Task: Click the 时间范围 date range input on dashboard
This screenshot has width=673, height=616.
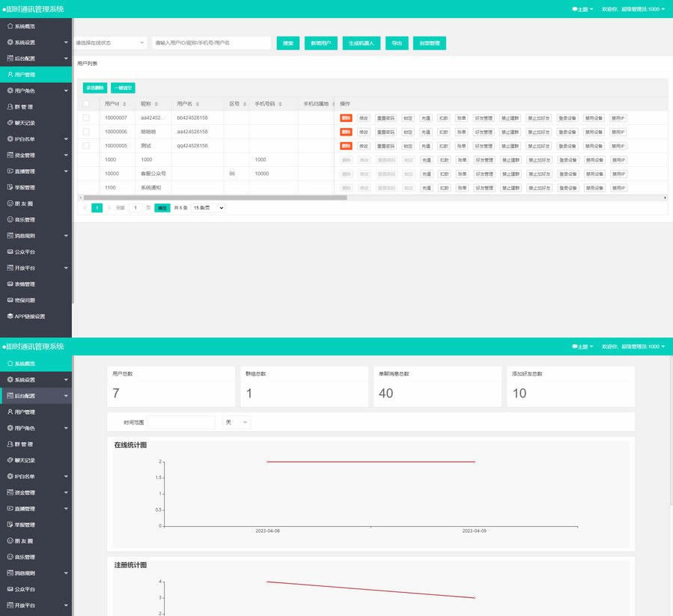Action: 181,422
